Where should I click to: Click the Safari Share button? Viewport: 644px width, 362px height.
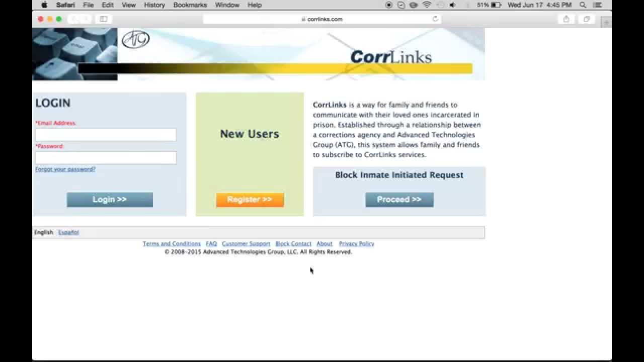pos(567,19)
